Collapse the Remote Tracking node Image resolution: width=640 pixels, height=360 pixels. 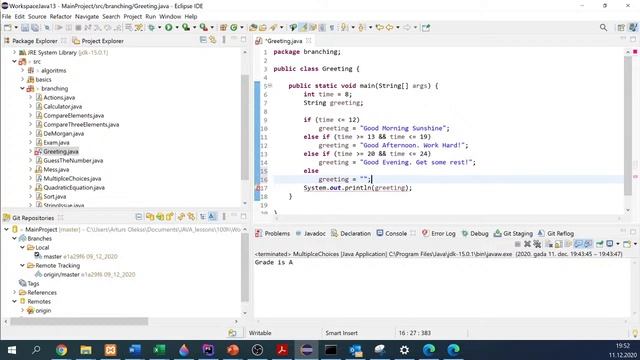click(22, 265)
